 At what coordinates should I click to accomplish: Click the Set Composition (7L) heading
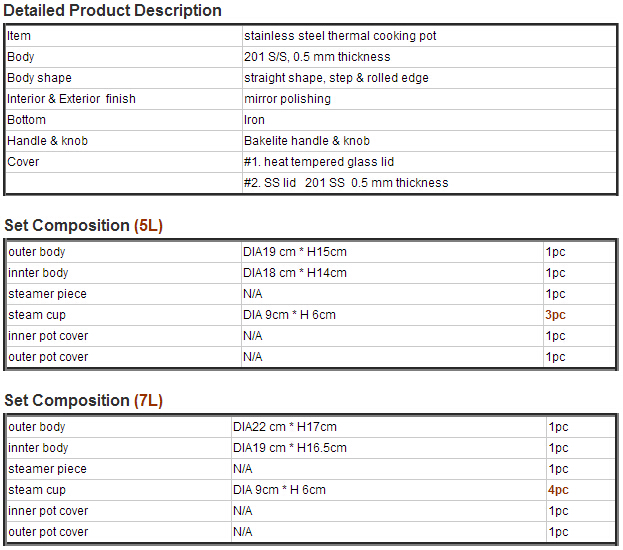coord(83,401)
